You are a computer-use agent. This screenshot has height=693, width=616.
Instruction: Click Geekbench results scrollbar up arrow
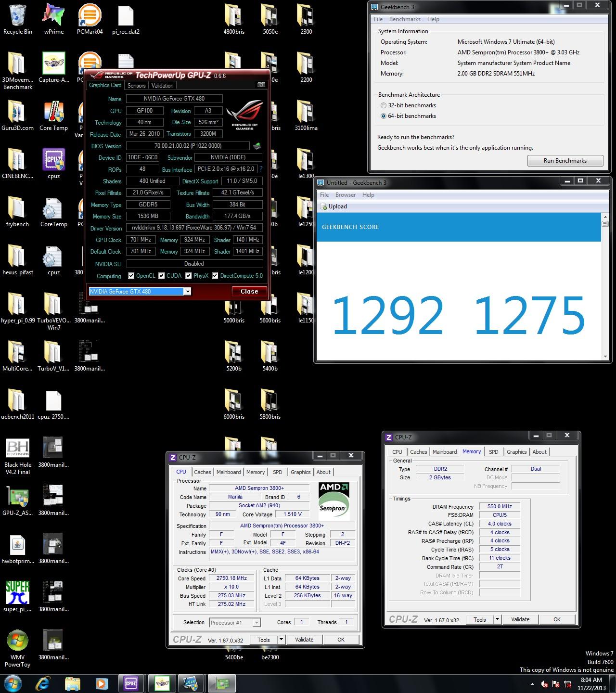coord(605,216)
